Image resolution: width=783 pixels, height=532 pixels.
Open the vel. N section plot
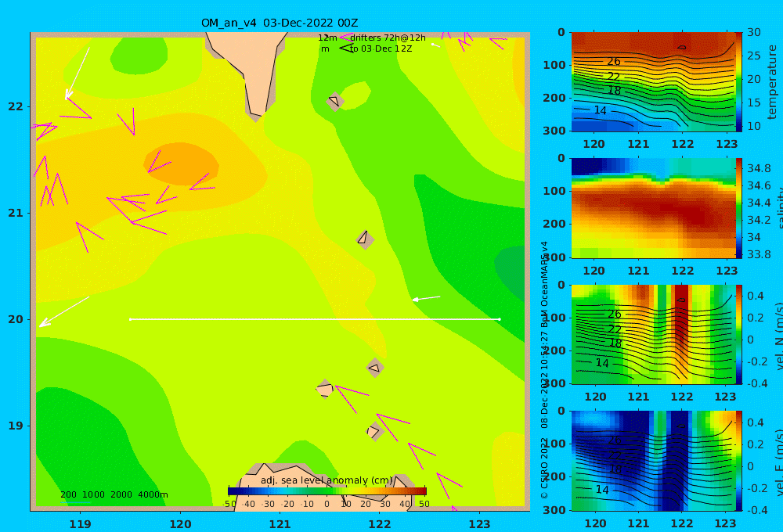click(653, 334)
